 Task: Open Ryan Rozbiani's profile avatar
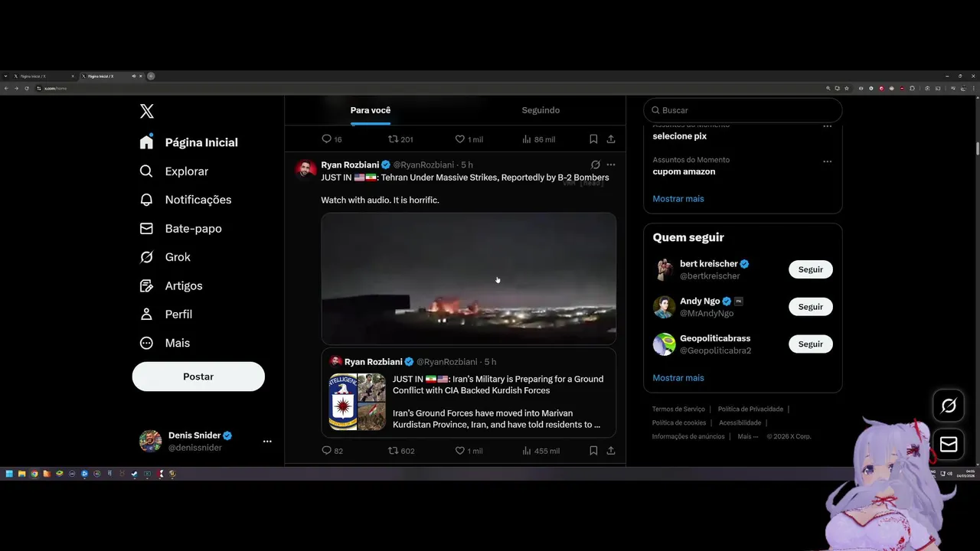point(305,169)
